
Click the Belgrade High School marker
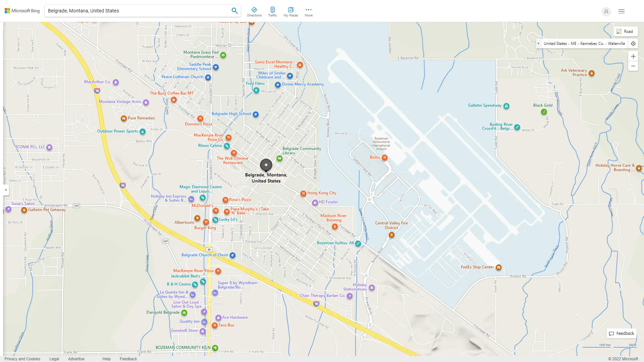(256, 114)
